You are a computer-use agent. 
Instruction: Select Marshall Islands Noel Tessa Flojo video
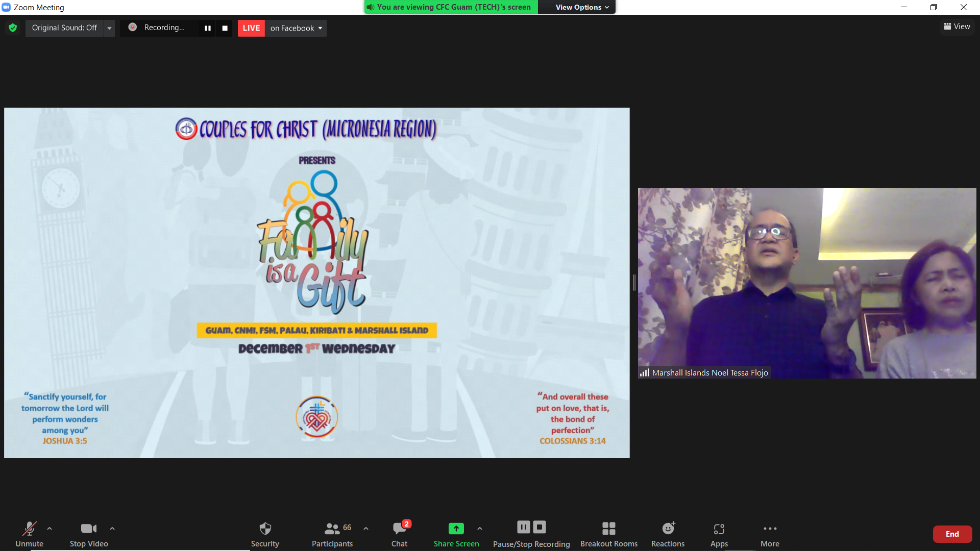[807, 283]
